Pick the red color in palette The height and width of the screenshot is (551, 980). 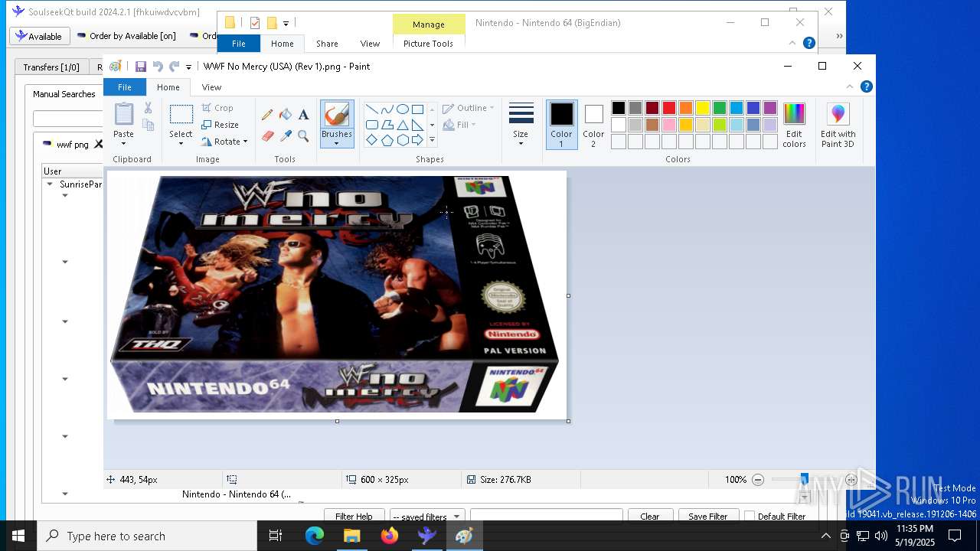click(669, 108)
